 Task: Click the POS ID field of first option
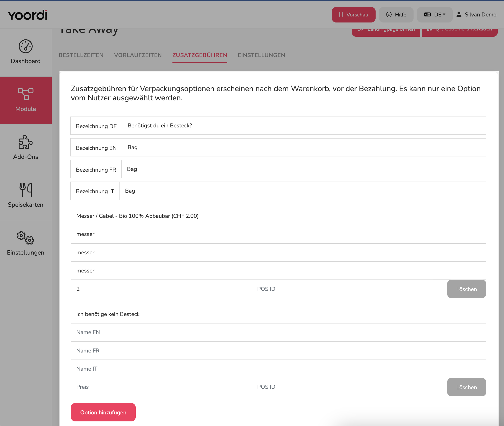point(342,289)
